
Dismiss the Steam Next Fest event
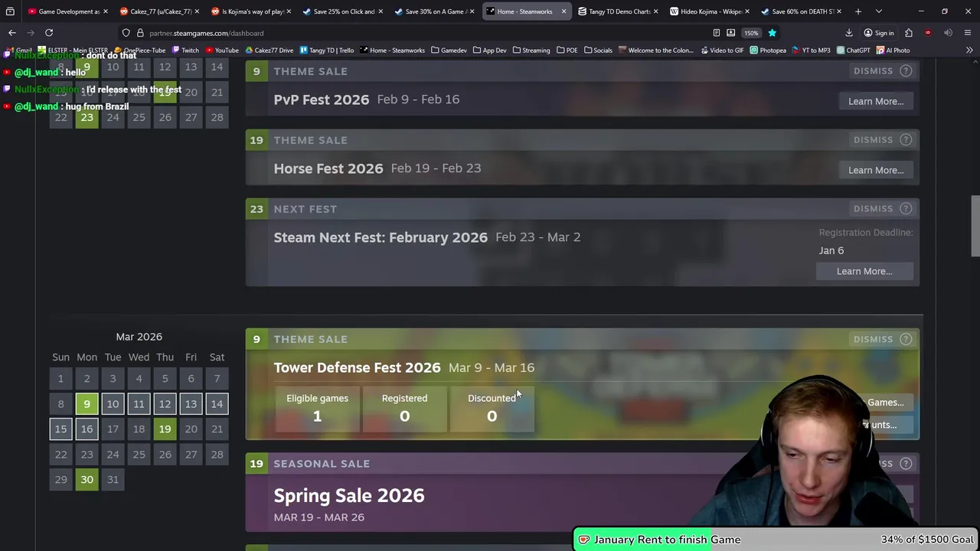click(x=873, y=208)
